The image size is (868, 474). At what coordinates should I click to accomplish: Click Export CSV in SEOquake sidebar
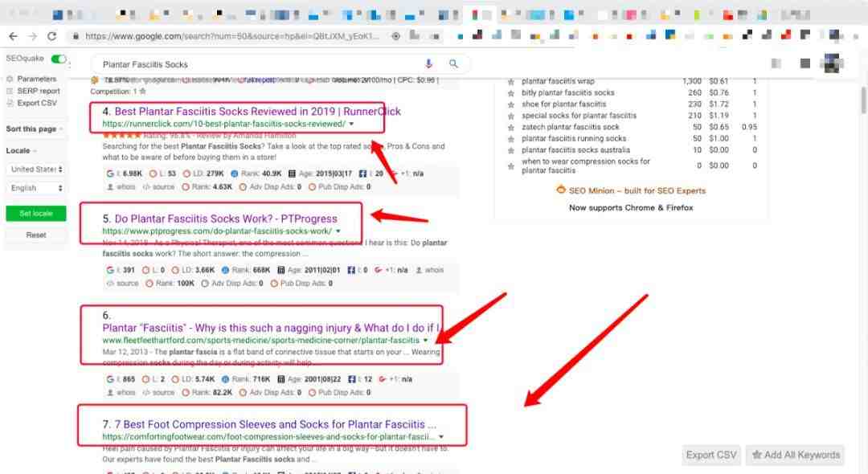coord(36,103)
